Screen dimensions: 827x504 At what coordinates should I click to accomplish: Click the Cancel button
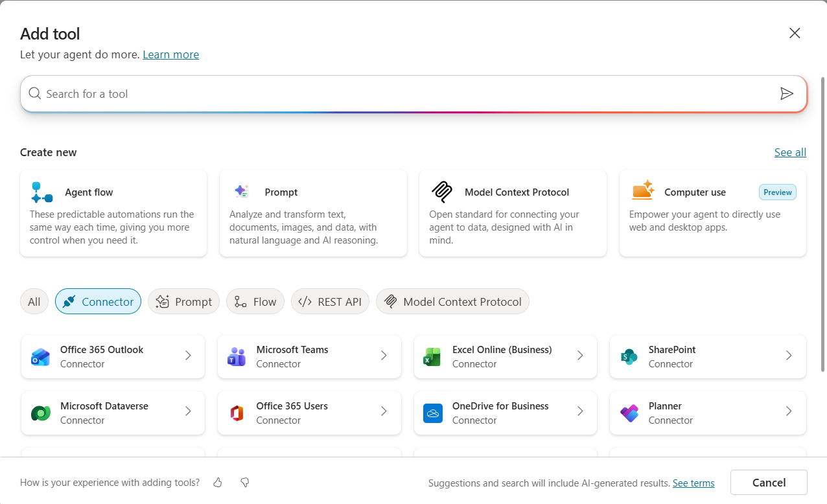(769, 483)
